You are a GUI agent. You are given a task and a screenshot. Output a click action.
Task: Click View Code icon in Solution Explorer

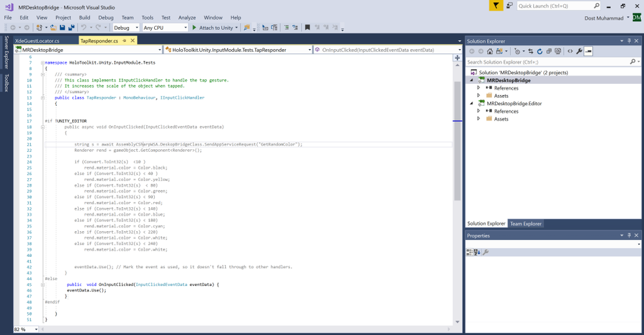click(570, 51)
